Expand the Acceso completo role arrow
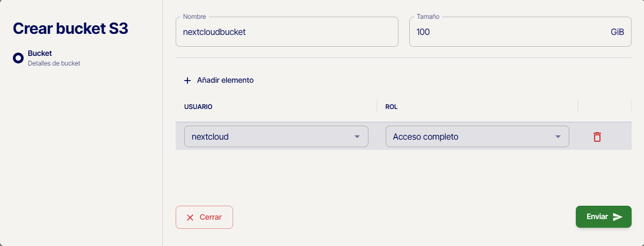 (558, 136)
